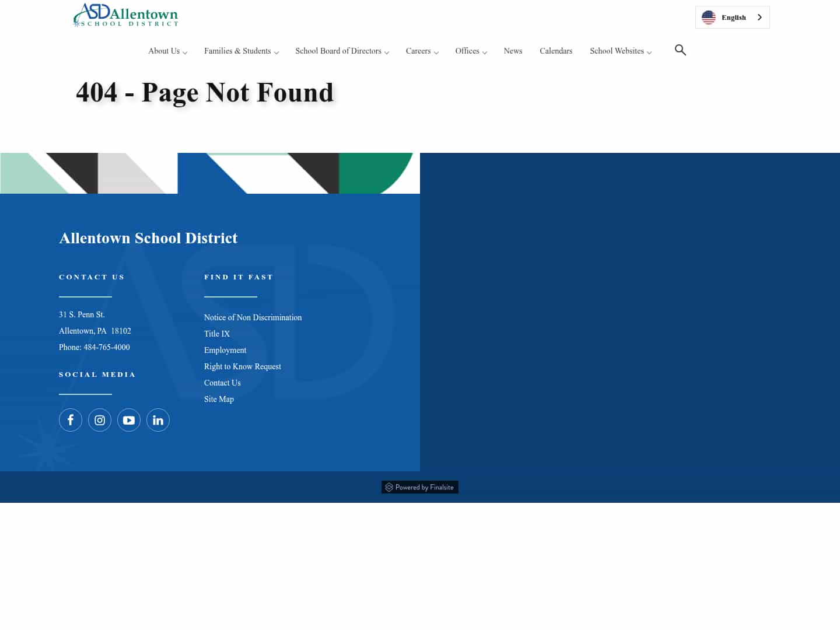840x630 pixels.
Task: Click the Notice of Non Discrimination link
Action: tap(253, 317)
